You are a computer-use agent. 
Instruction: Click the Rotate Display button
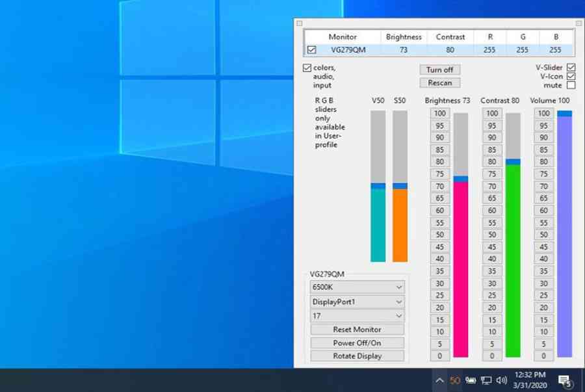pyautogui.click(x=357, y=356)
